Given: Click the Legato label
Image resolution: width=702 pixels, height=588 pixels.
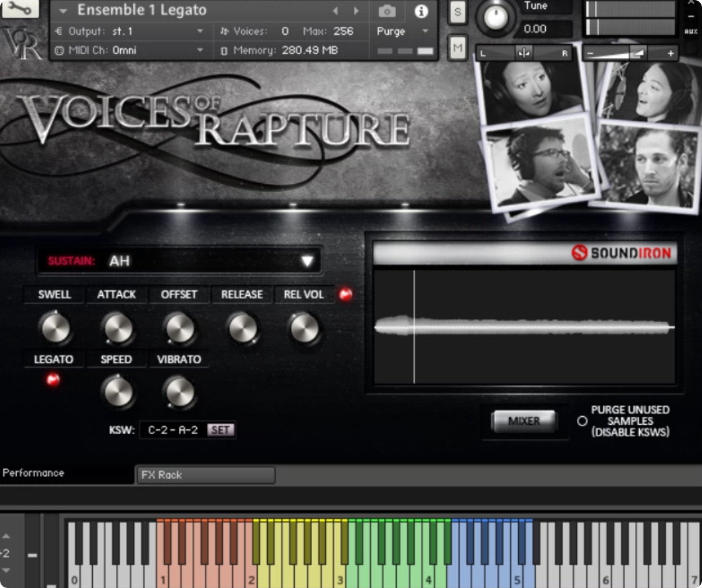Looking at the screenshot, I should 54,359.
